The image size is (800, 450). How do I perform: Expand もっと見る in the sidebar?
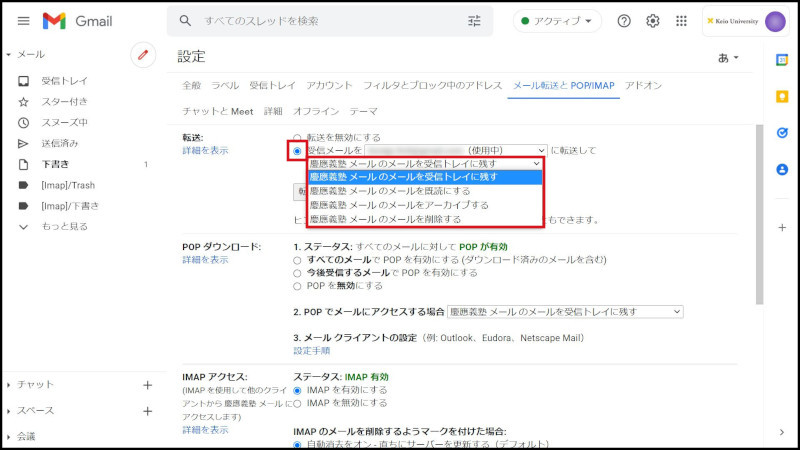(x=64, y=227)
